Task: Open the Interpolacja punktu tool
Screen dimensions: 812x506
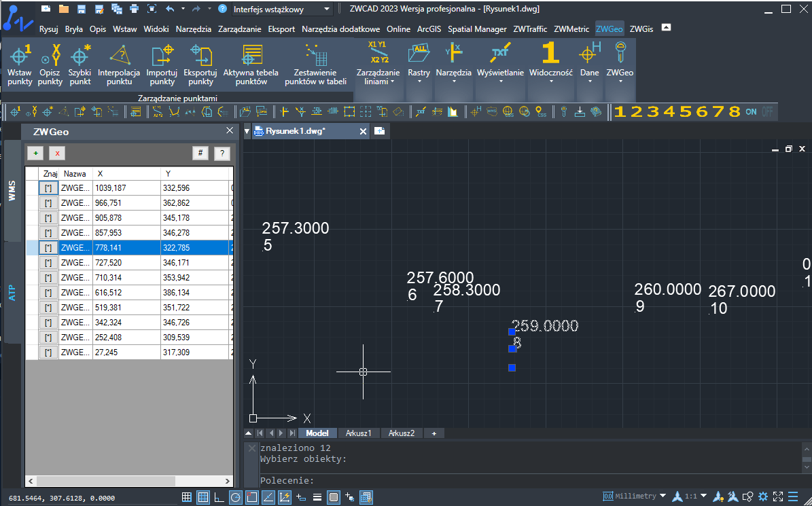Action: tap(119, 65)
